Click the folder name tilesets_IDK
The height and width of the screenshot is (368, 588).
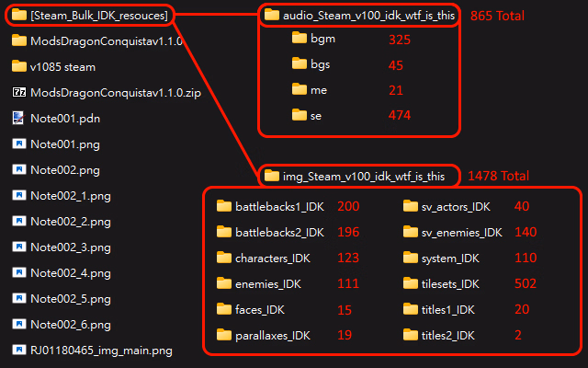(450, 284)
